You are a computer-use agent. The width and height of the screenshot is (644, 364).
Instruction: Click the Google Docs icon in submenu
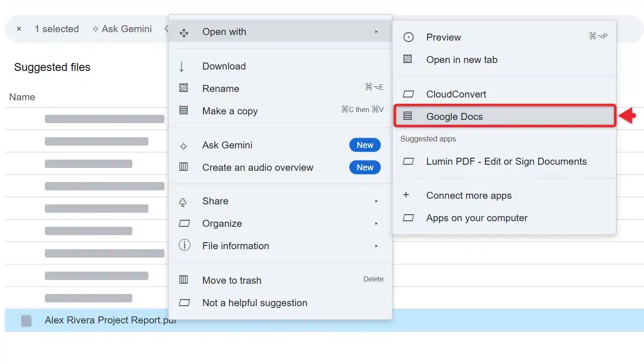tap(407, 116)
